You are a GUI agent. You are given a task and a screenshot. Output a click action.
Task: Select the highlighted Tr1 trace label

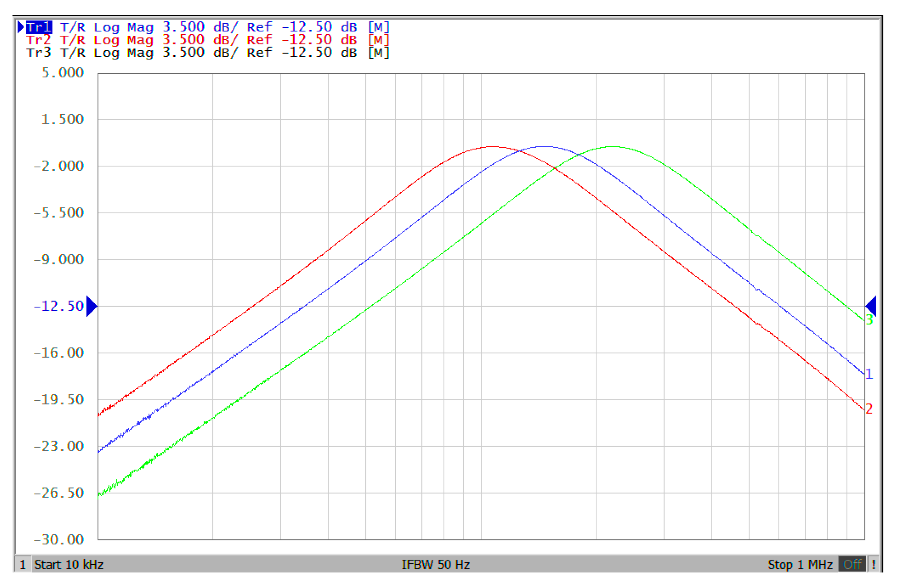(x=39, y=27)
